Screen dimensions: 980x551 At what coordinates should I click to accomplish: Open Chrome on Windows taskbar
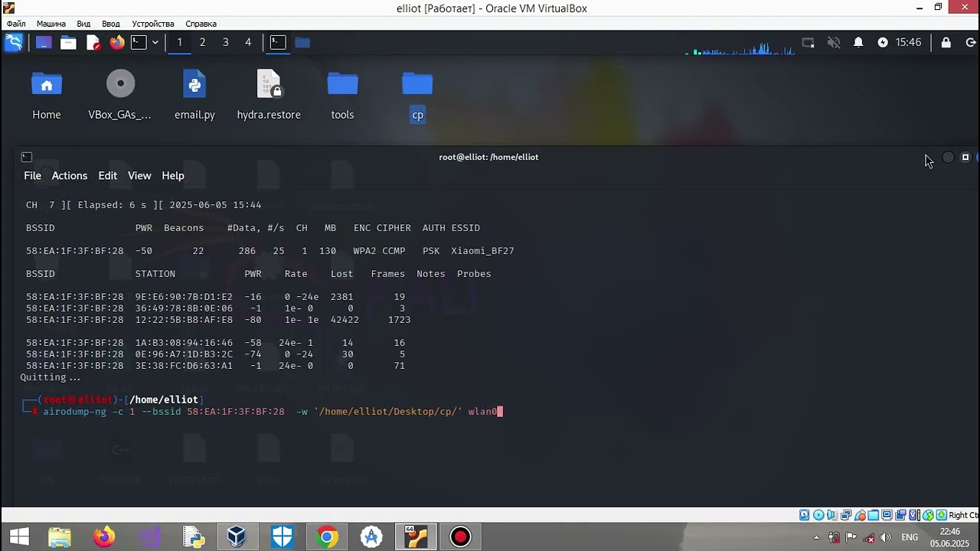pos(327,537)
